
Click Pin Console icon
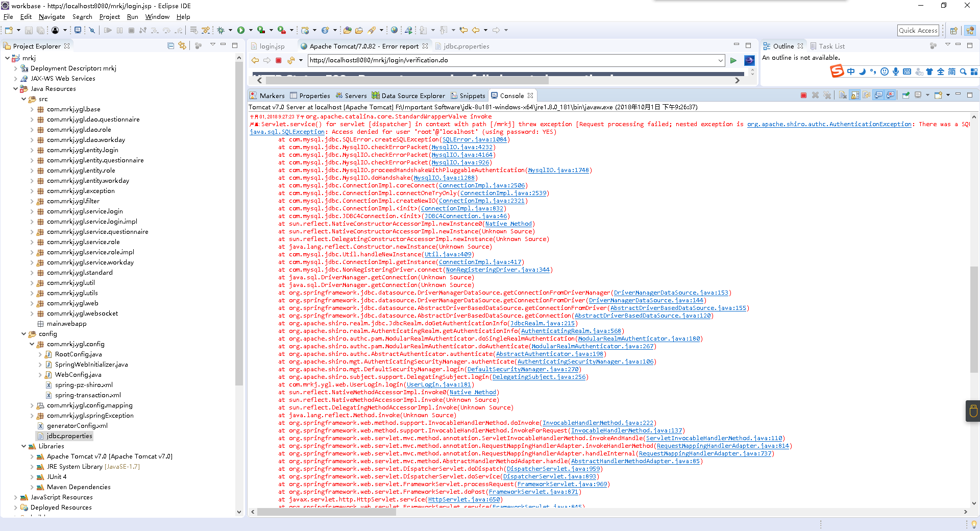click(x=906, y=95)
